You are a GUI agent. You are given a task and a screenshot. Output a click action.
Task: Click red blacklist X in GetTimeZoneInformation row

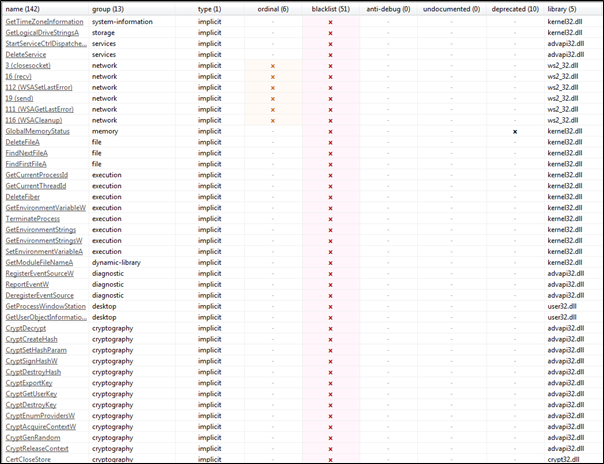coord(331,22)
